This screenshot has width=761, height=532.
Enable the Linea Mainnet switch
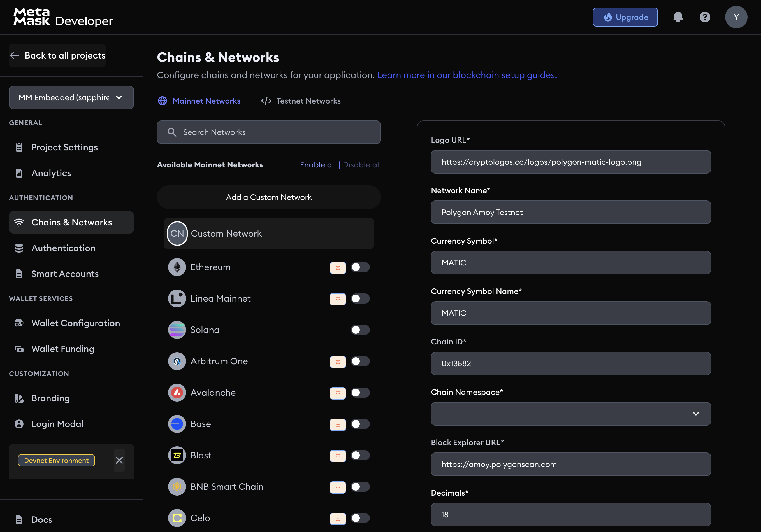coord(360,298)
